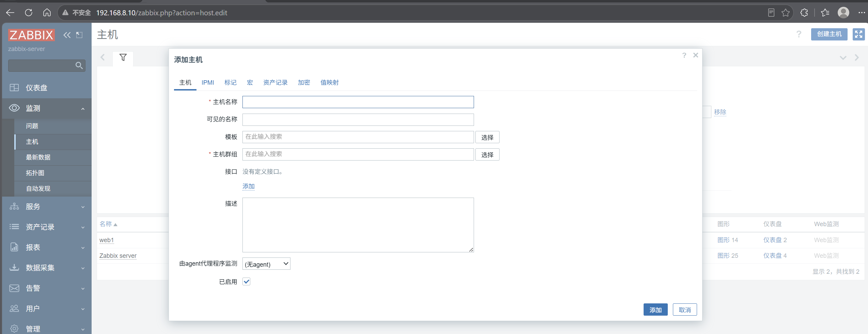Screen dimensions: 868x334
Task: Click into the 描述 textarea
Action: tap(358, 225)
